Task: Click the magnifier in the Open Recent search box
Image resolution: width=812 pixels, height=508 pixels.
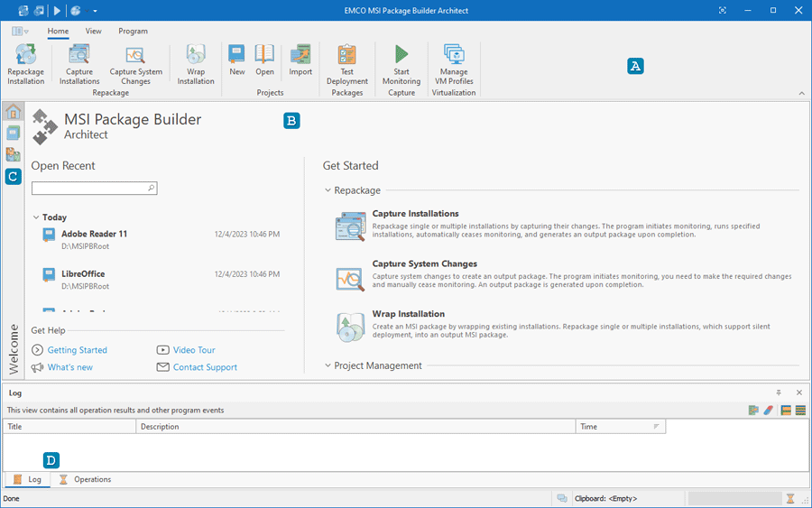Action: point(151,188)
